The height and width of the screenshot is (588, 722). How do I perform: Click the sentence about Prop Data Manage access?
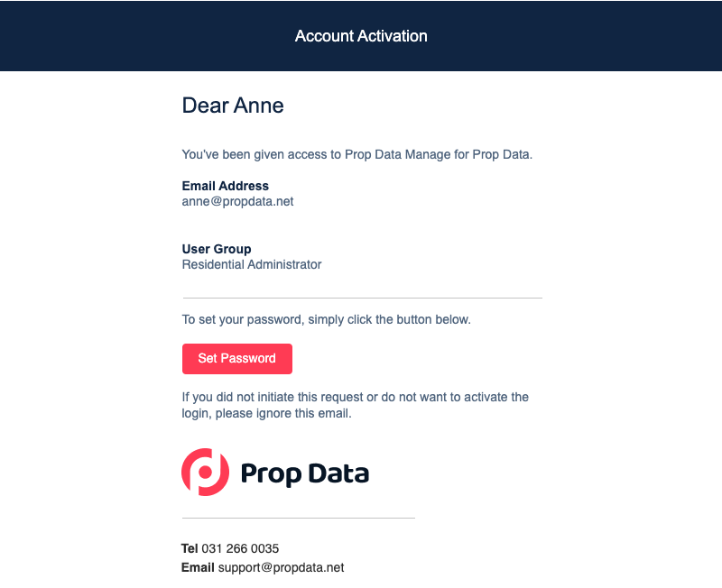[x=357, y=154]
